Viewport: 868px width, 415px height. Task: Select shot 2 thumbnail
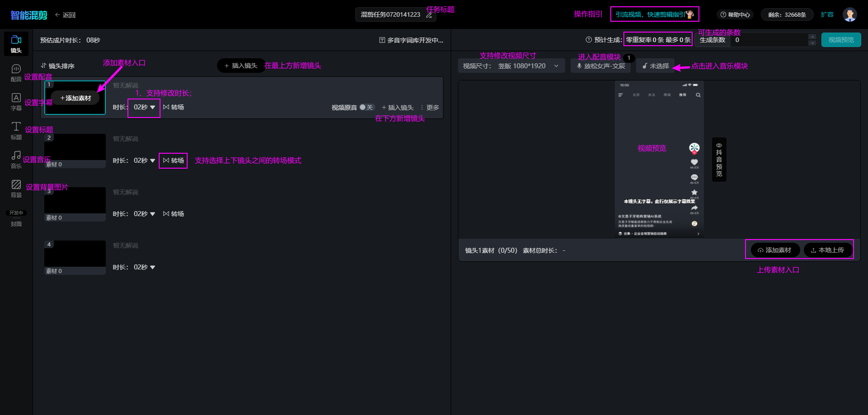(75, 151)
